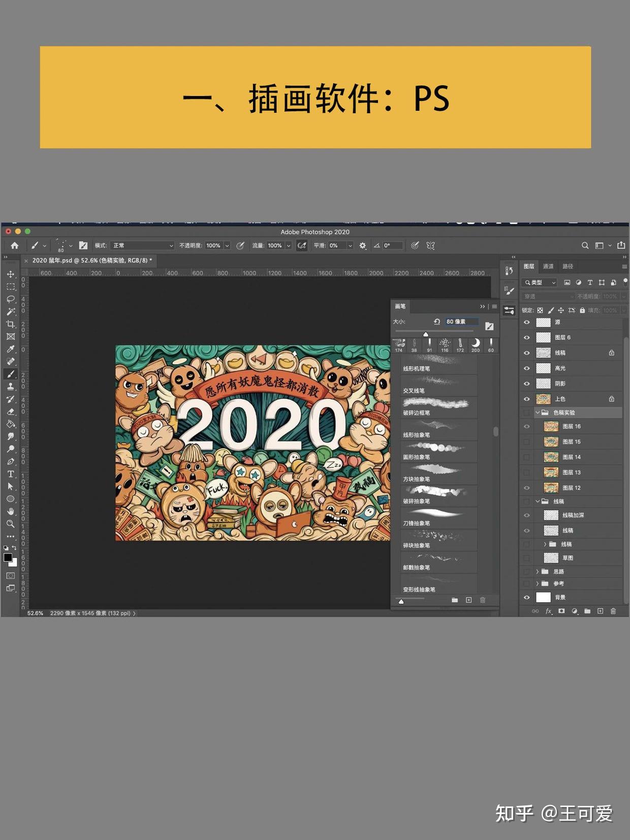Viewport: 630px width, 840px height.
Task: Select the Paint Bucket tool
Action: tap(11, 424)
